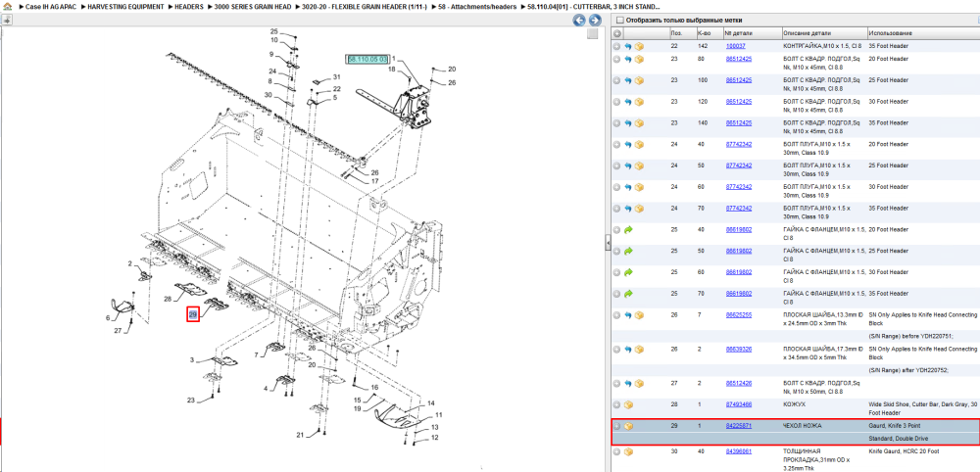Screen dimensions: 980x472
Task: Select callout 28 in the diagram
Action: [x=168, y=300]
